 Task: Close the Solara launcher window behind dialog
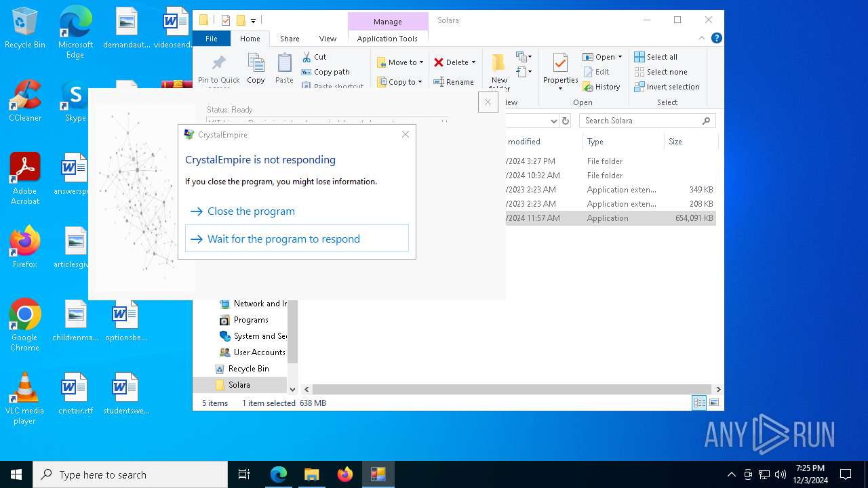488,102
